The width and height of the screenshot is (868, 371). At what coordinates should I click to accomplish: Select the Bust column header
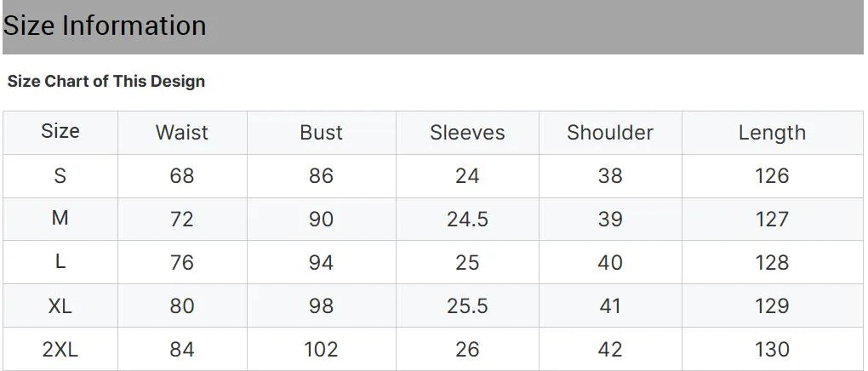(321, 133)
